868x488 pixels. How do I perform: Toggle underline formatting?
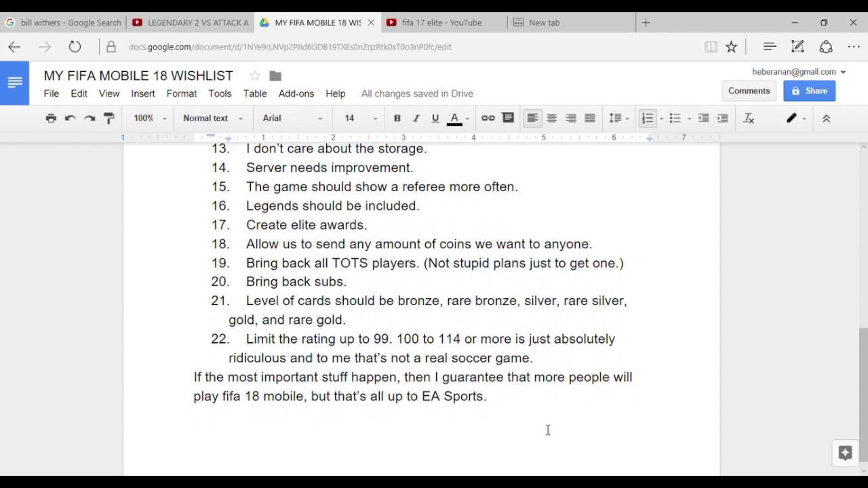(435, 118)
